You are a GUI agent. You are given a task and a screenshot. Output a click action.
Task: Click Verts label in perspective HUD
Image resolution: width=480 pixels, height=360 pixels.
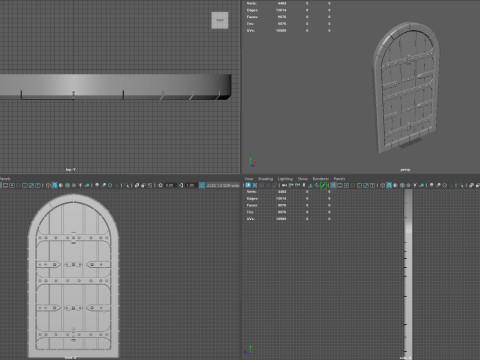(x=251, y=3)
